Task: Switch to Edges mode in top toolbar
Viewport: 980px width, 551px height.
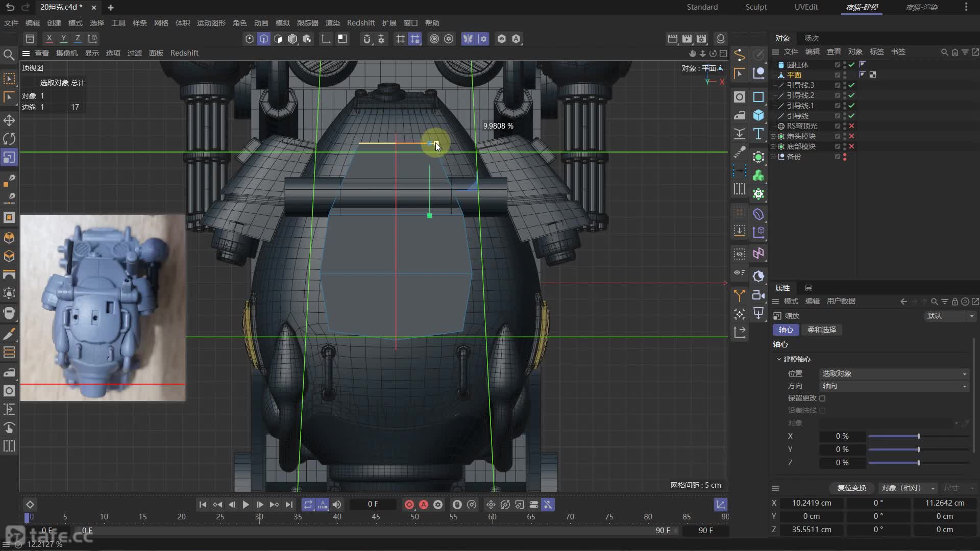Action: coord(263,39)
